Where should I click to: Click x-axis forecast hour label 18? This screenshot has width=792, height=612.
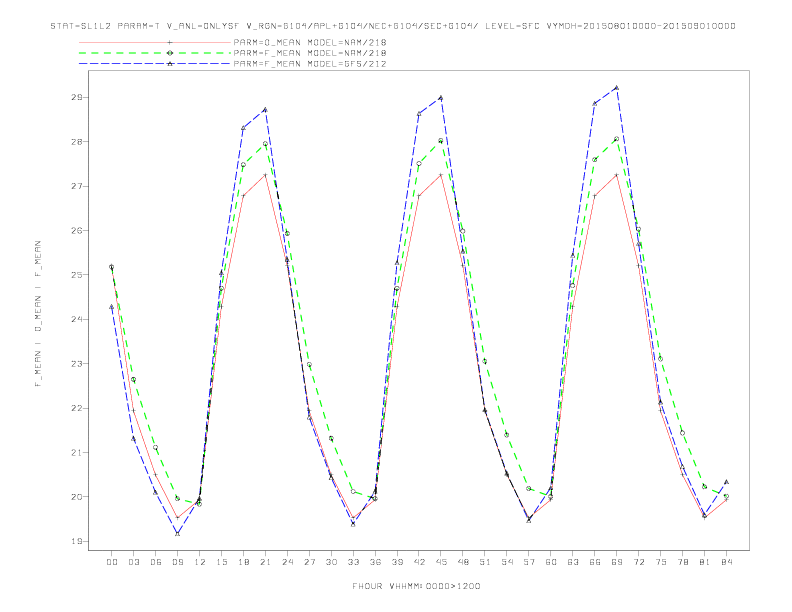(x=243, y=562)
